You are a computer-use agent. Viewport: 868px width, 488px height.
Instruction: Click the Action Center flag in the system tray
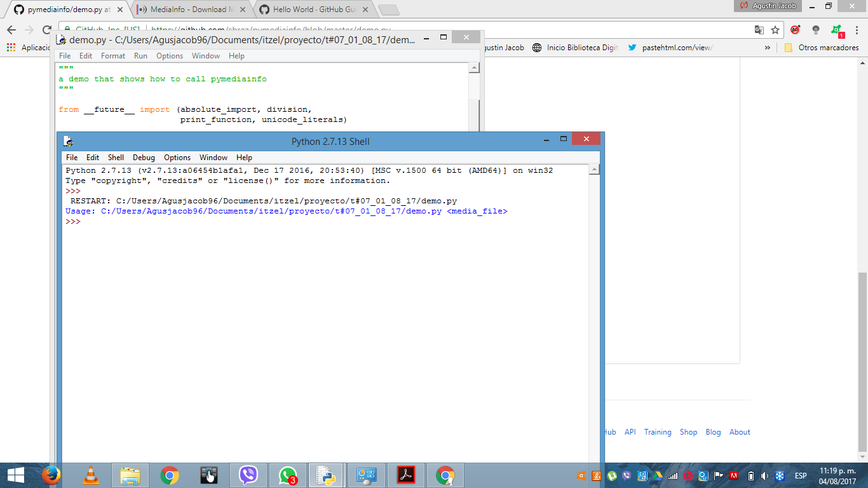point(717,475)
